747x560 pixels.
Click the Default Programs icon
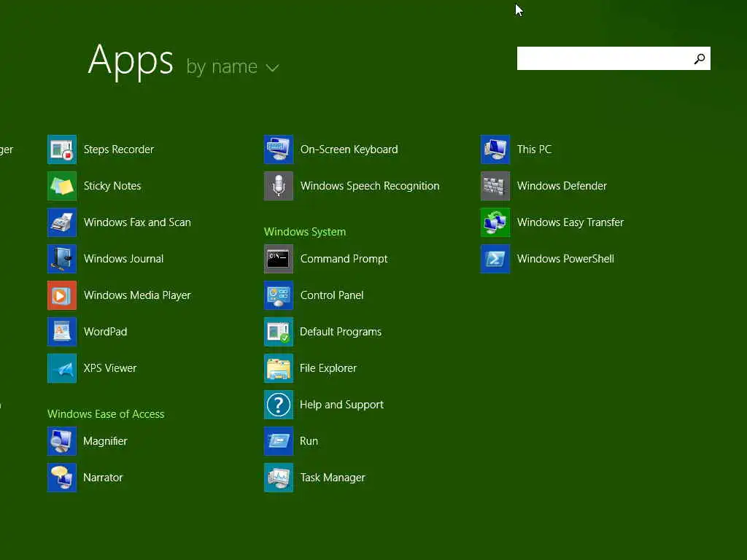(279, 332)
